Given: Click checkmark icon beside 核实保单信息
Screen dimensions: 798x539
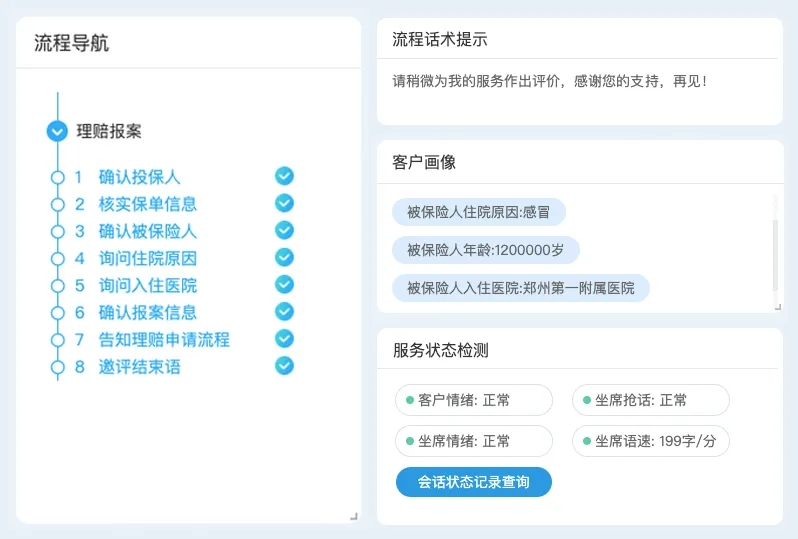Looking at the screenshot, I should [x=284, y=203].
